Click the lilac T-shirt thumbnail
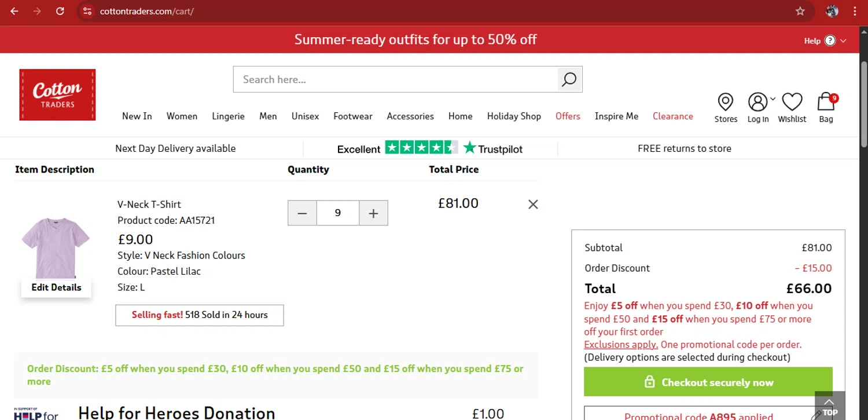Viewport: 868px width, 420px height. [x=56, y=247]
